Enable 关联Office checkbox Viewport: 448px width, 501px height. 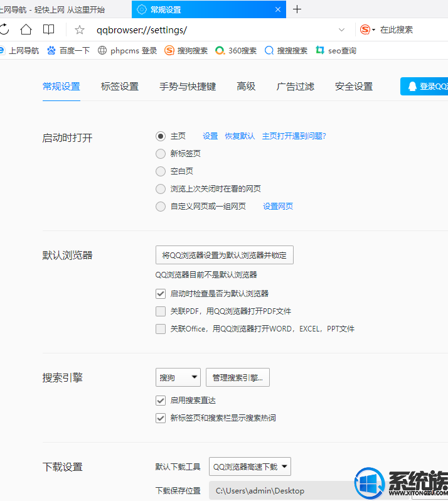click(161, 329)
